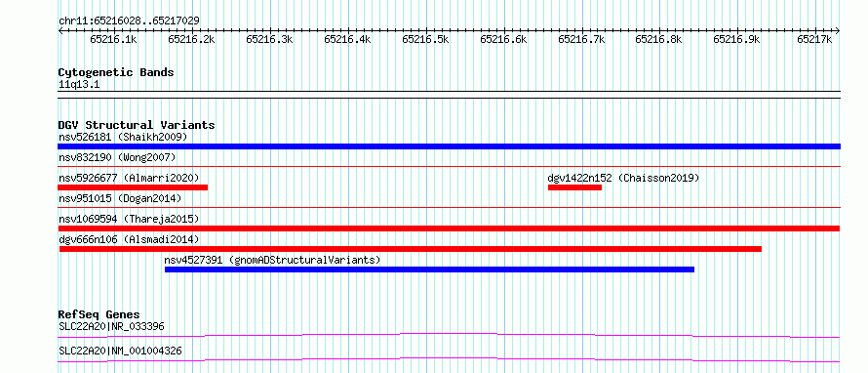Click the thin red nsv832190 variant line
Image resolution: width=868 pixels, height=373 pixels.
click(449, 166)
